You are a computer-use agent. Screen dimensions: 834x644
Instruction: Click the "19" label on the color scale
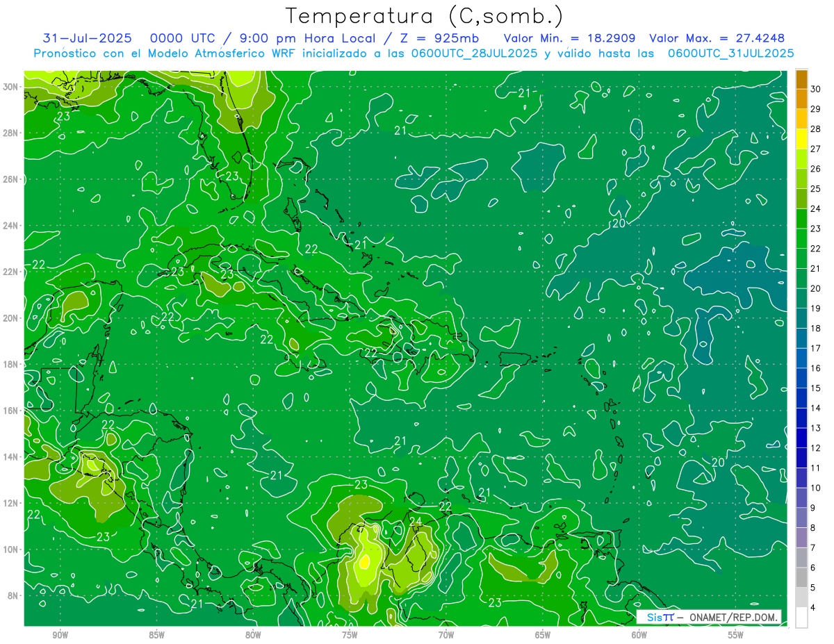[815, 308]
